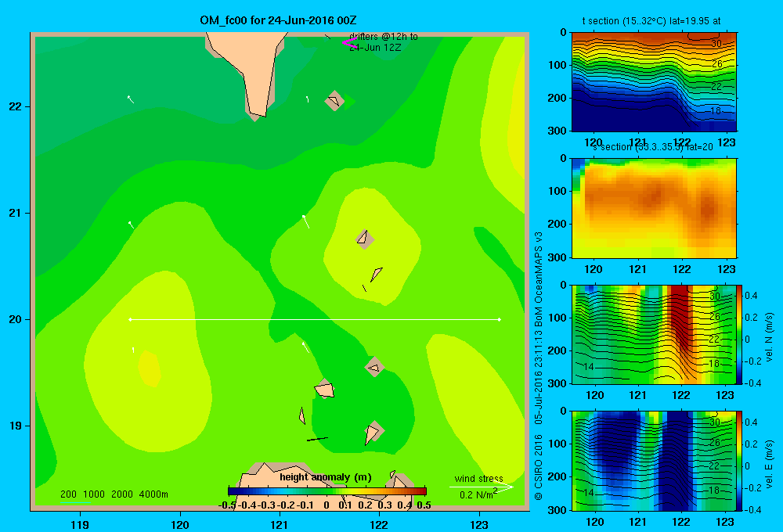783x532 pixels.
Task: Click the small island near 22N 121.5E
Action: [334, 100]
